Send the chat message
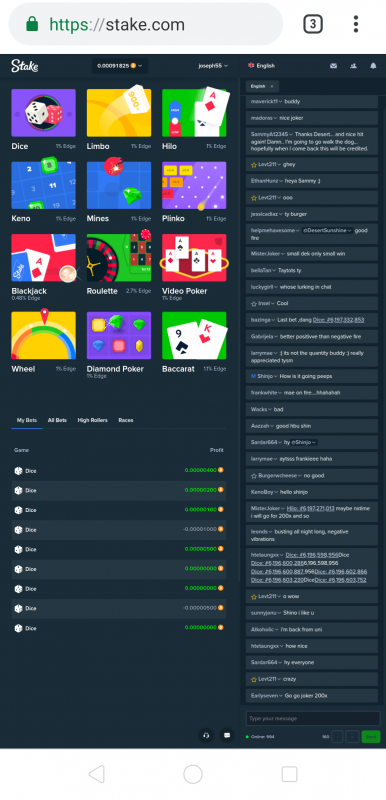Viewport: 386px width, 800px height. (371, 737)
